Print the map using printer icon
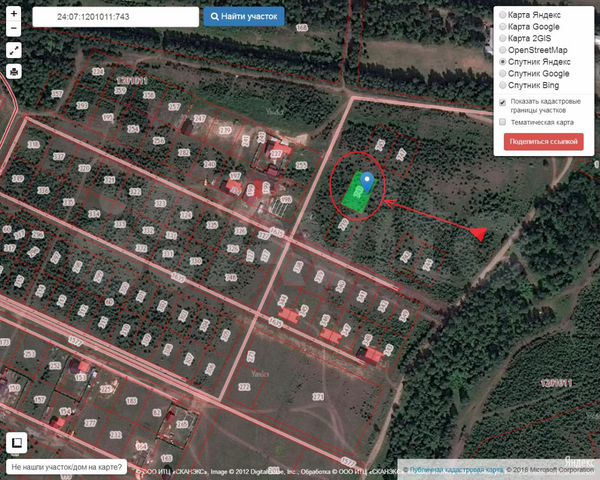This screenshot has height=480, width=600. click(14, 72)
